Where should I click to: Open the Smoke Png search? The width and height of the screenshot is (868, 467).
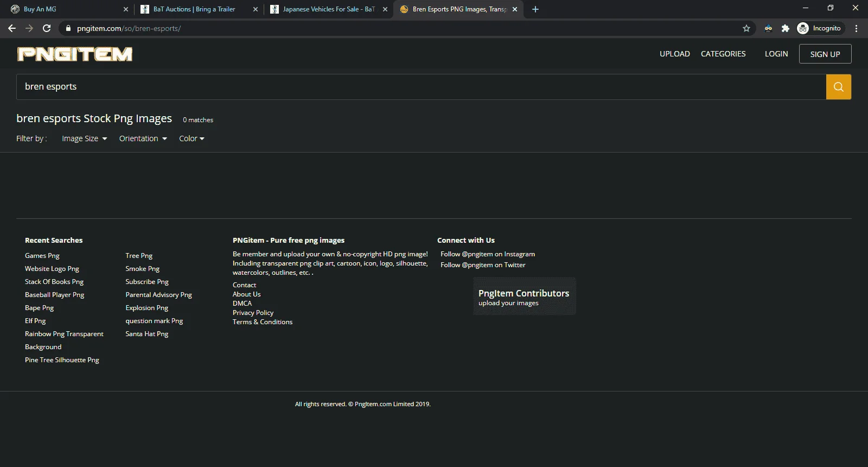tap(143, 269)
